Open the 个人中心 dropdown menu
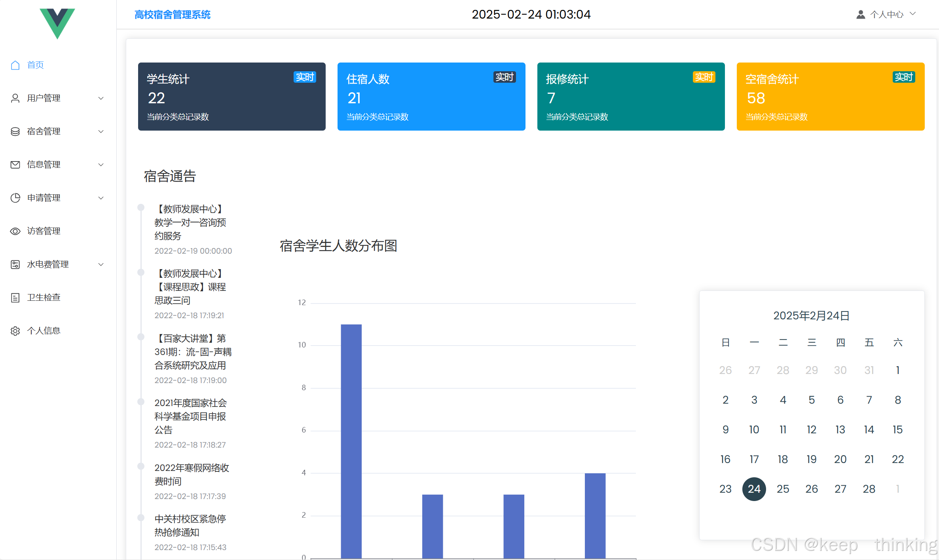Screen dimensions: 939x560 (x=886, y=15)
